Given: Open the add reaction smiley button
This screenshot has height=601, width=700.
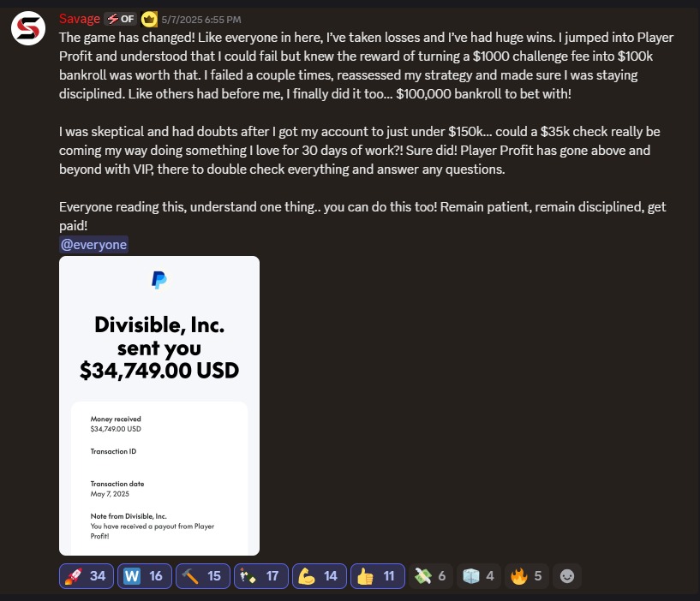Looking at the screenshot, I should click(x=567, y=576).
